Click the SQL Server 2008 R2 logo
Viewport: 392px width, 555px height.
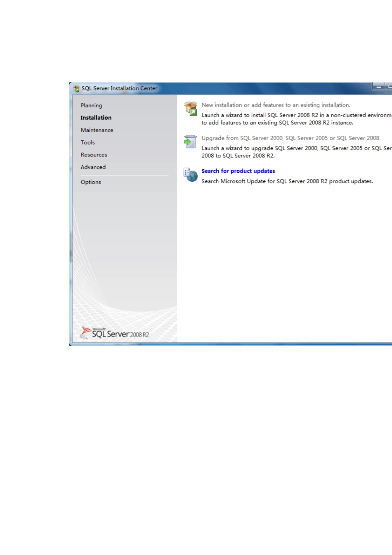coord(115,332)
